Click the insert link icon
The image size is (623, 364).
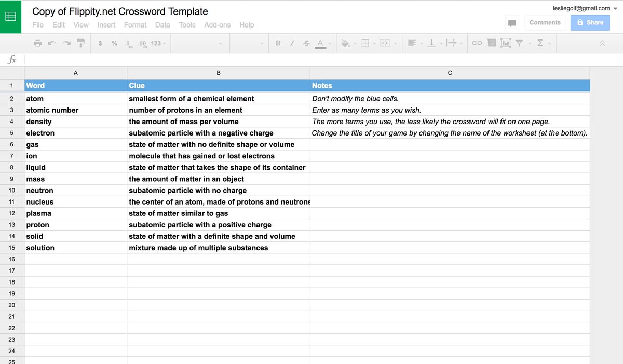click(x=477, y=43)
